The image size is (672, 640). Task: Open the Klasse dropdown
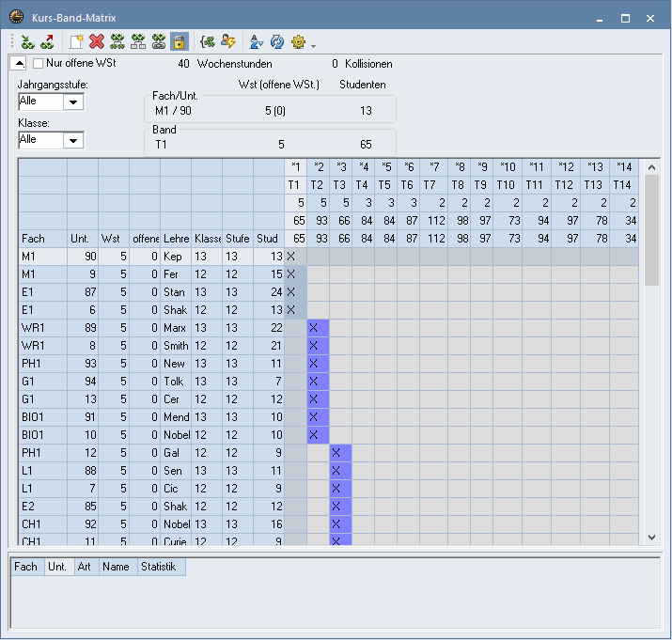click(x=73, y=141)
